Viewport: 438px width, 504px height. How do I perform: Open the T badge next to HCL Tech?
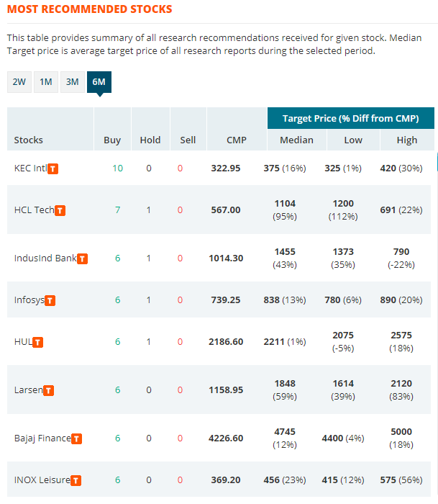click(60, 210)
